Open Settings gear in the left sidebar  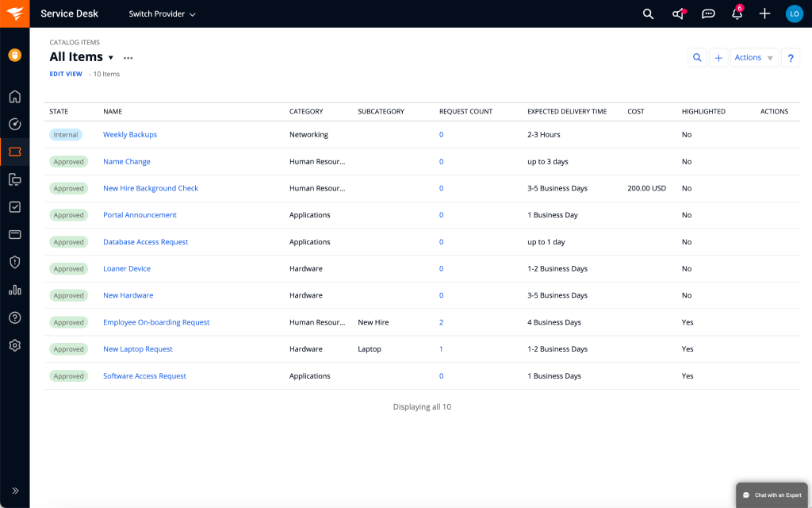tap(14, 345)
